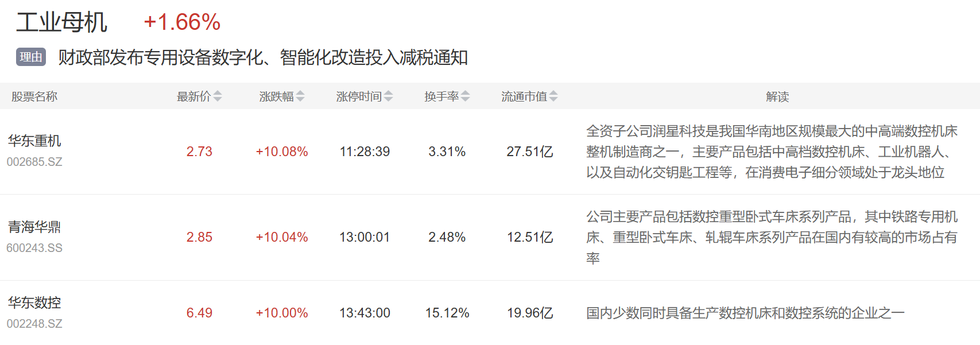Click the 理由 tag badge
Screen dimensions: 980x345
[x=31, y=57]
